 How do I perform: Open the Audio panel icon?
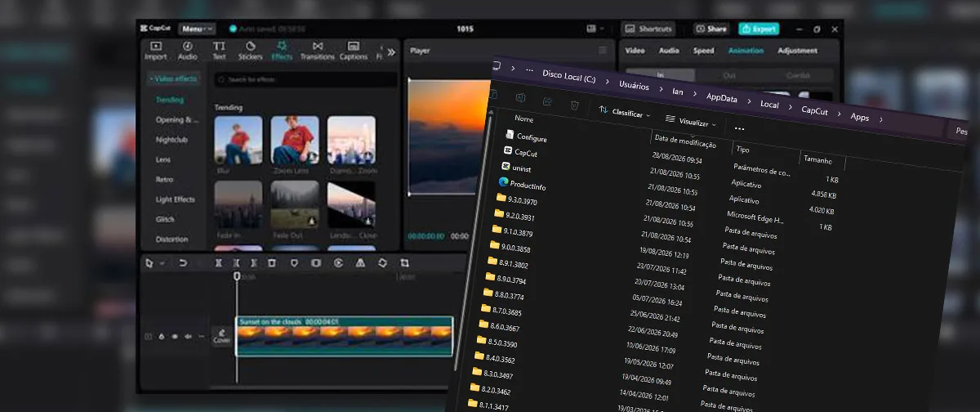point(188,51)
